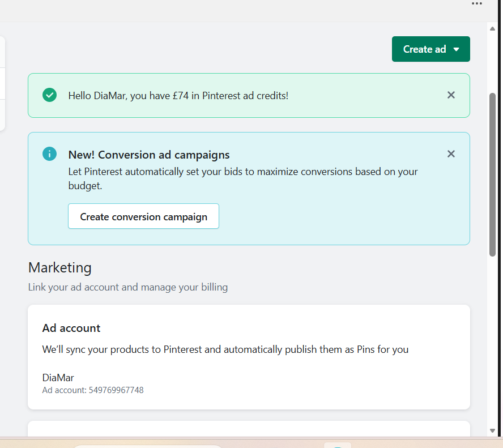Screen dimensions: 503x448
Task: Click the Marketing section heading
Action: 59,267
